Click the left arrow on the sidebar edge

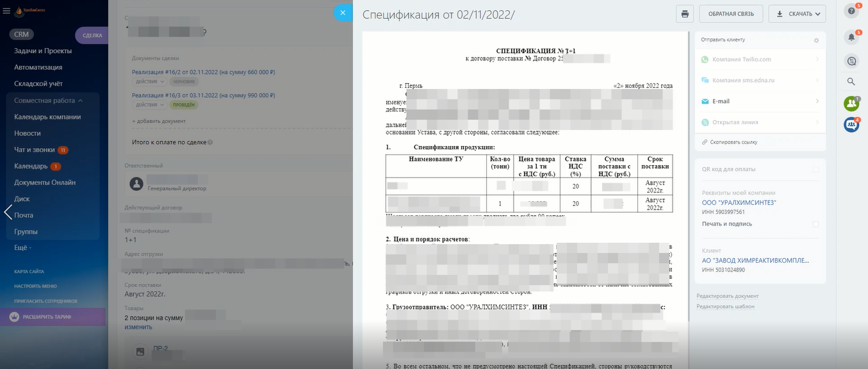(x=8, y=211)
